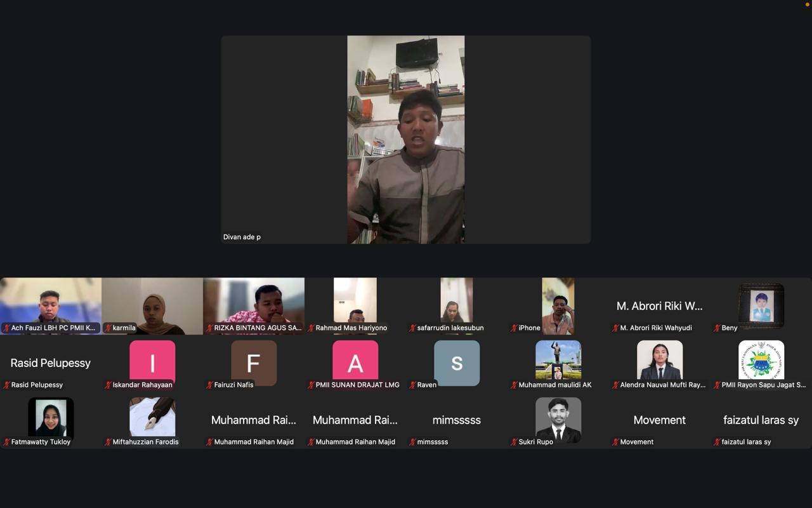Click orange recording indicator dot in corner

(x=808, y=4)
